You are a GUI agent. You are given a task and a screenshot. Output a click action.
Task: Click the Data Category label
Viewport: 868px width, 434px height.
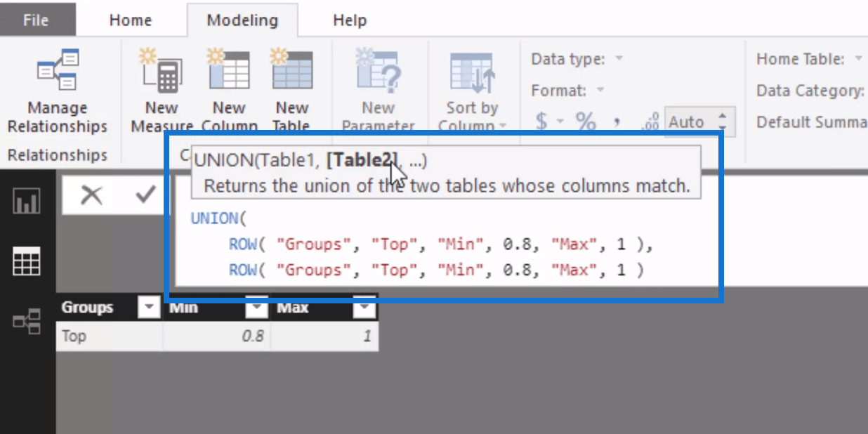click(810, 91)
